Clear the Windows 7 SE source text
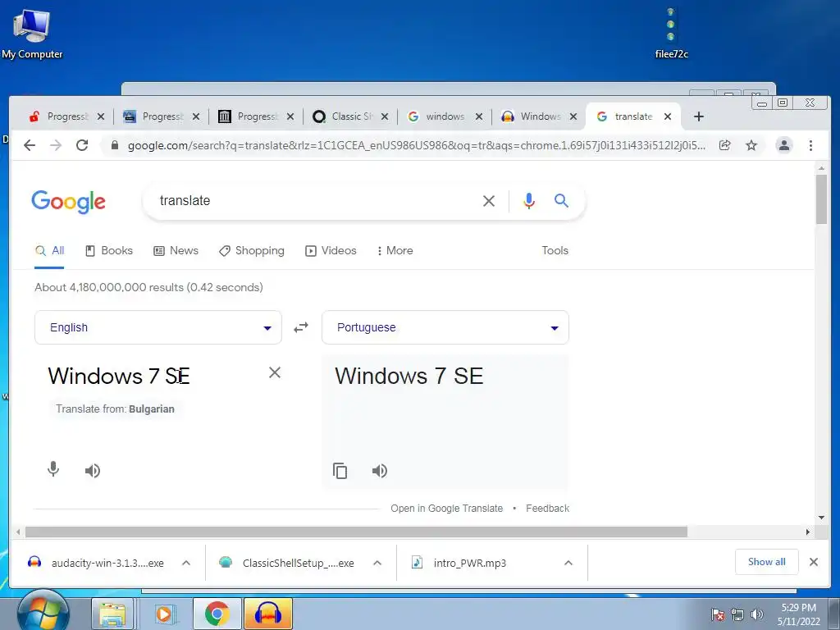 tap(275, 373)
